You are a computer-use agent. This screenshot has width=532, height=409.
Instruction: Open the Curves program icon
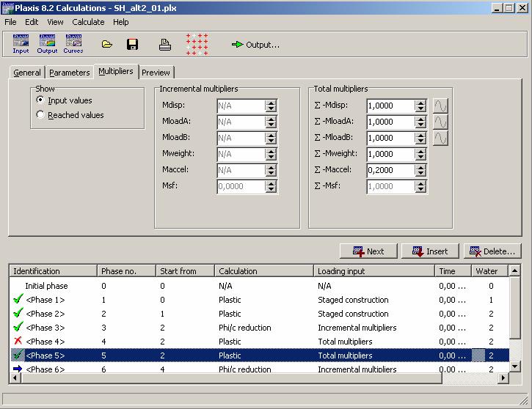73,44
